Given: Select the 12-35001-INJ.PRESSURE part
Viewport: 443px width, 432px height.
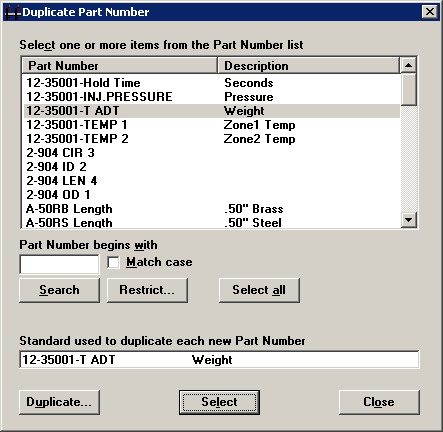Looking at the screenshot, I should tap(212, 97).
